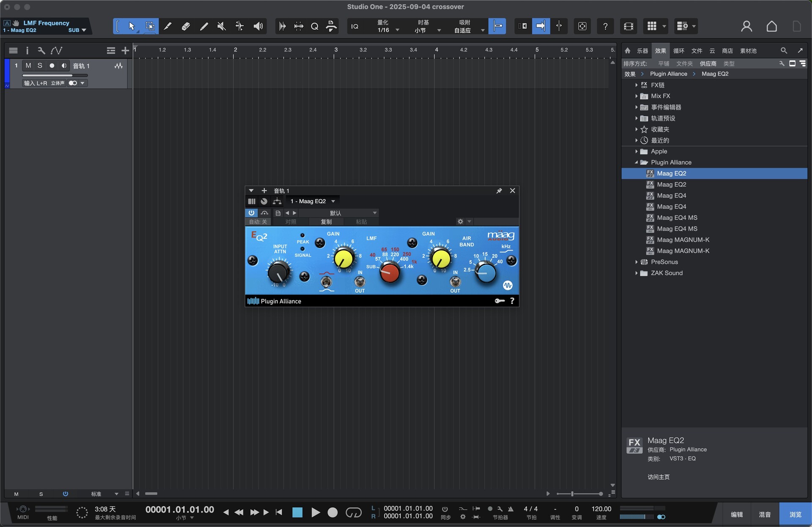Show automation curve icon in track header
The image size is (812, 527).
(57, 51)
